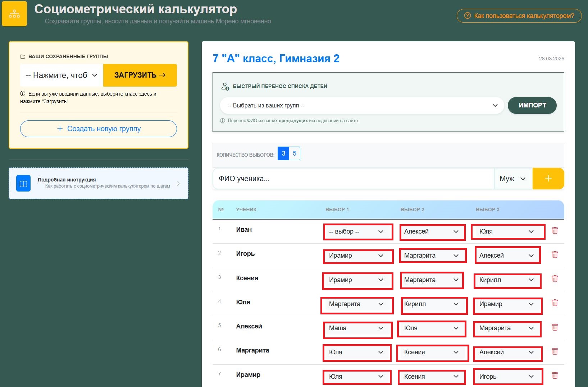Image resolution: width=588 pixels, height=387 pixels.
Task: Remove Юля using the trash icon
Action: coord(555,303)
